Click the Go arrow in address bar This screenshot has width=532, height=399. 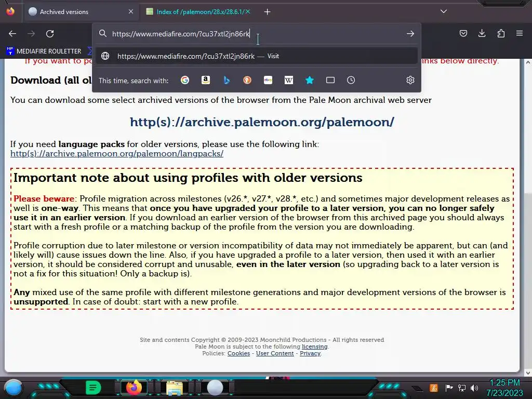(x=410, y=34)
